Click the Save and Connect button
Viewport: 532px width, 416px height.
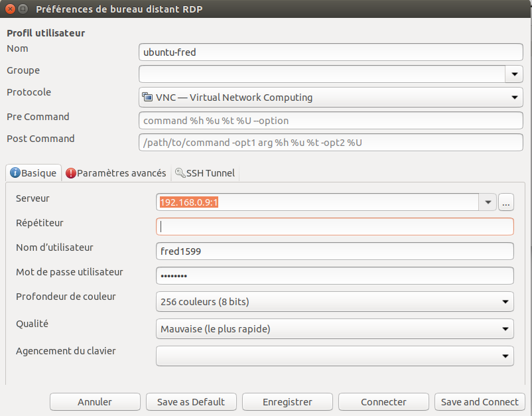coord(480,402)
